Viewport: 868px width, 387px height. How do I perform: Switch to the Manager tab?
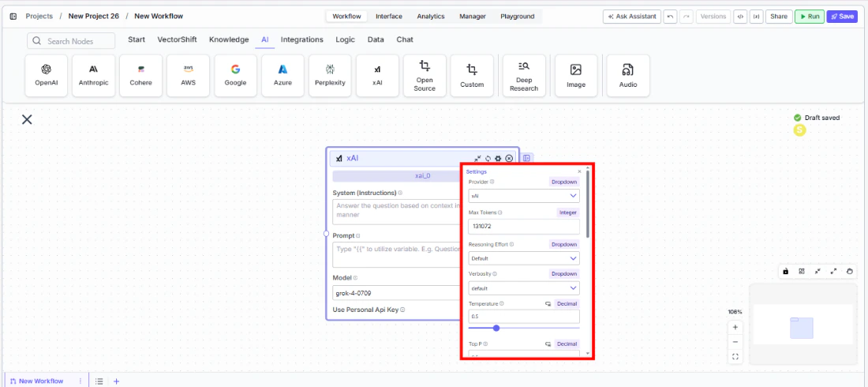point(472,17)
